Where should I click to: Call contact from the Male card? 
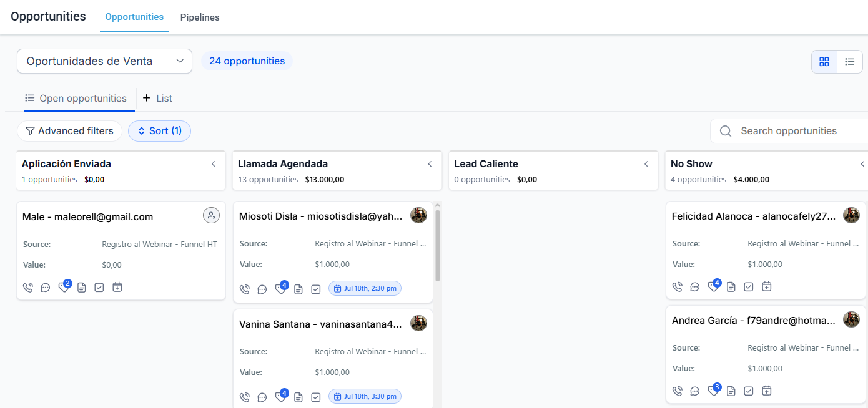(x=28, y=288)
